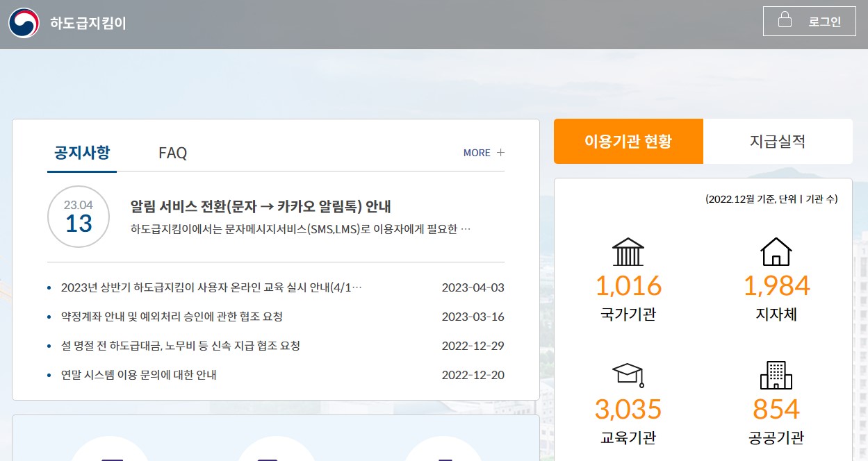Image resolution: width=868 pixels, height=461 pixels.
Task: Open the 설 명절 전 하도급대금 notice
Action: coord(180,346)
